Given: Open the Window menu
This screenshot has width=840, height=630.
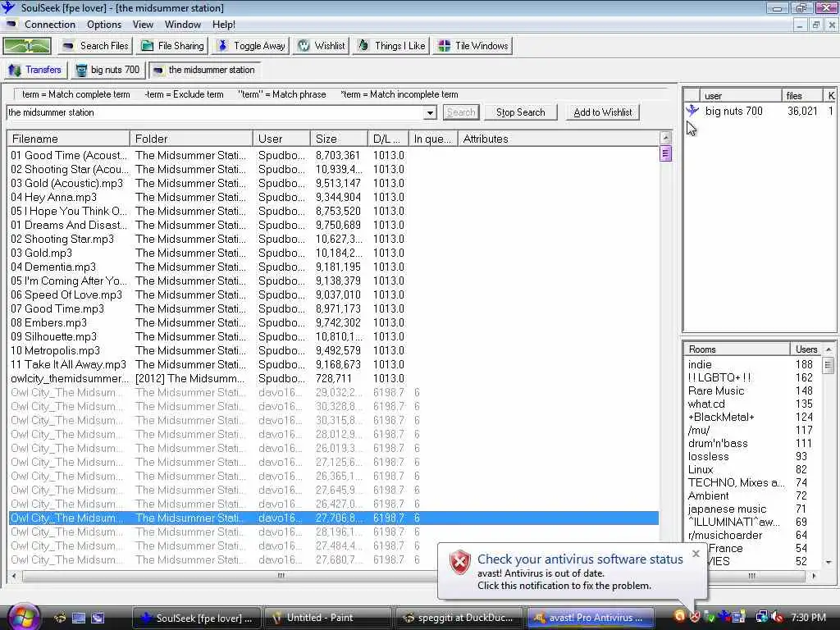Looking at the screenshot, I should click(183, 25).
